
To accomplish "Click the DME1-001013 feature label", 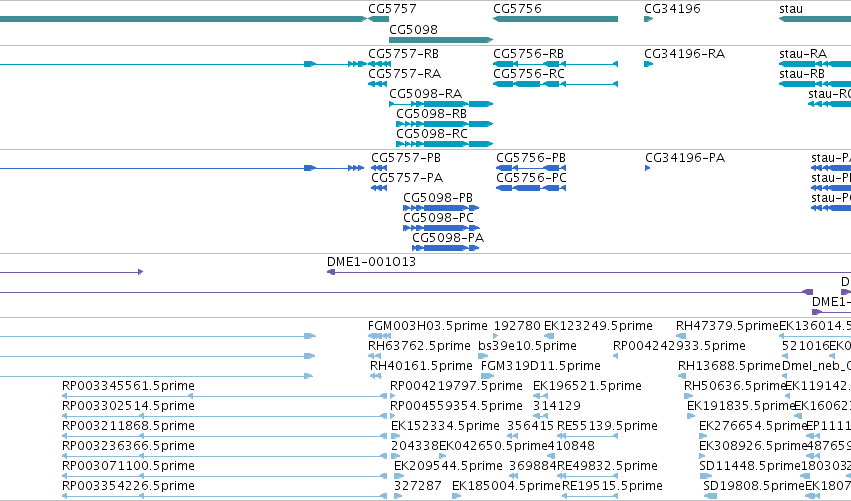I will click(x=371, y=262).
